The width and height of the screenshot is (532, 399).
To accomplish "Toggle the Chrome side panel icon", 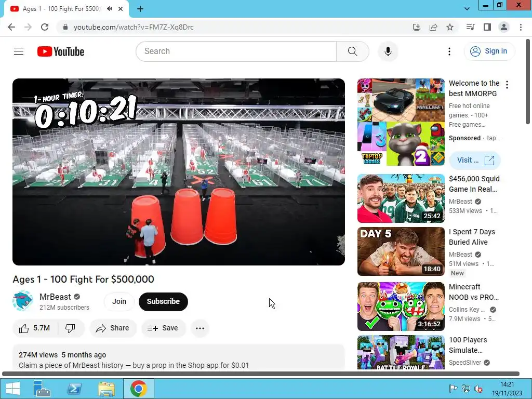I will 487,27.
